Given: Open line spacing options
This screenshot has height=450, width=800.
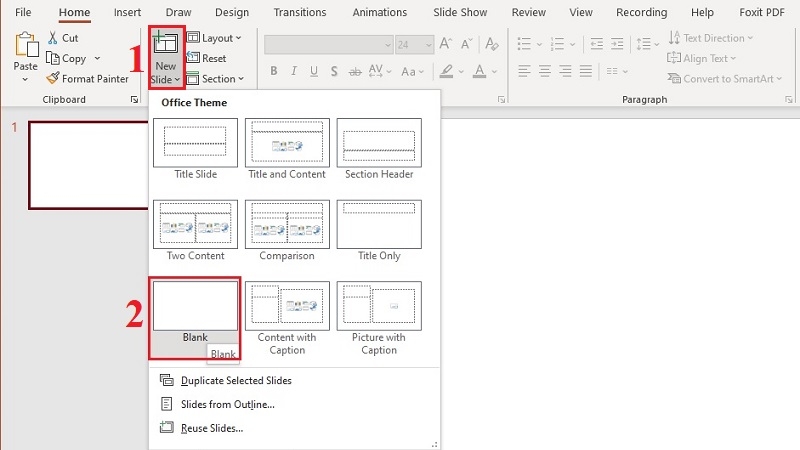Looking at the screenshot, I should tap(647, 44).
